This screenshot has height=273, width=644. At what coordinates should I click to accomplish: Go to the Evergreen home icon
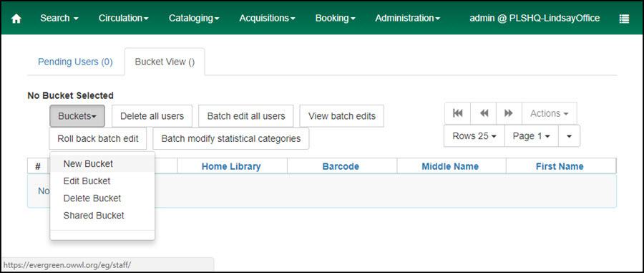16,19
